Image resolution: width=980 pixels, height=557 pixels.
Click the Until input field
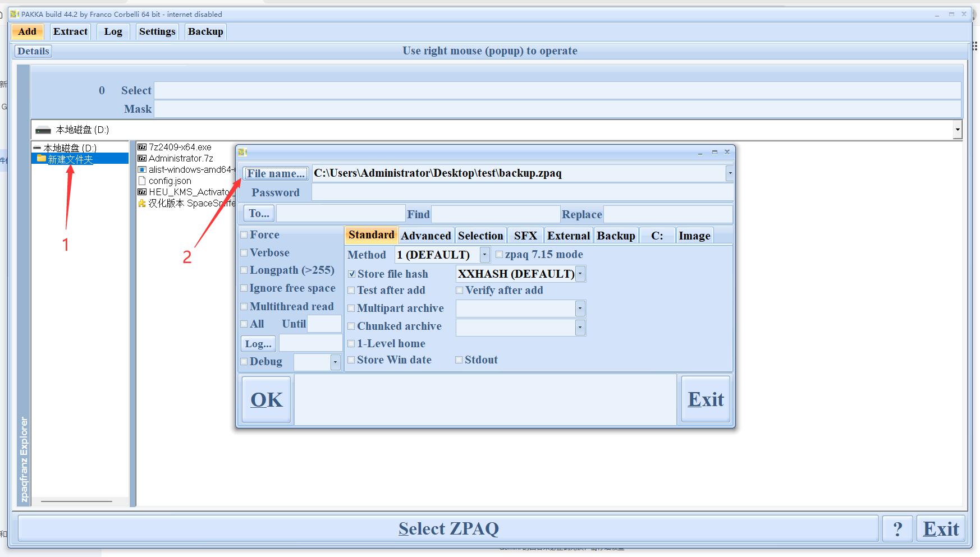pyautogui.click(x=324, y=324)
